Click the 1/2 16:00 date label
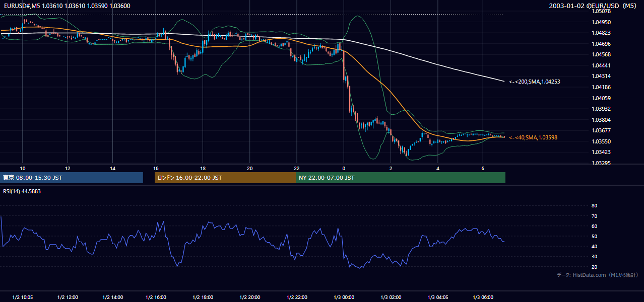Viewport: 644px width, 302px height. [155, 297]
